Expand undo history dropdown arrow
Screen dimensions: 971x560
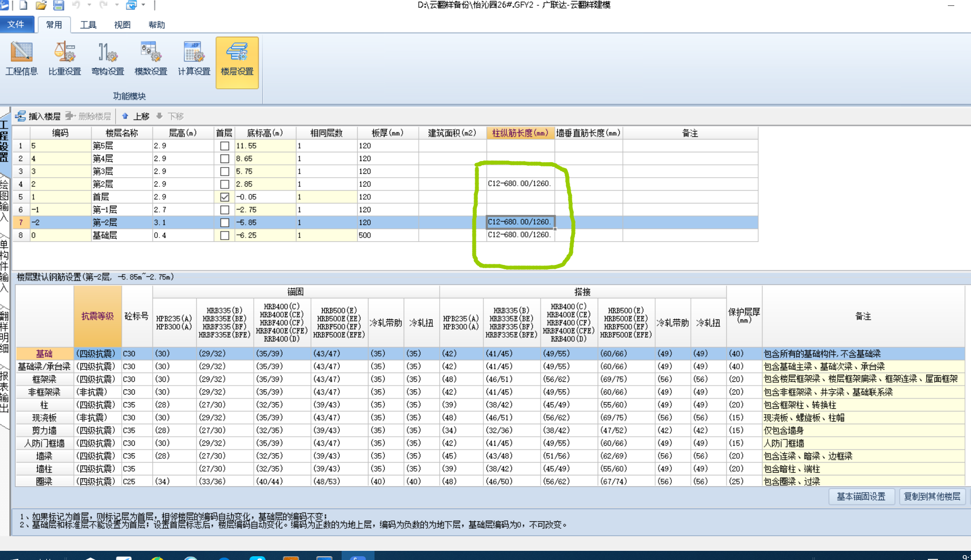(89, 5)
